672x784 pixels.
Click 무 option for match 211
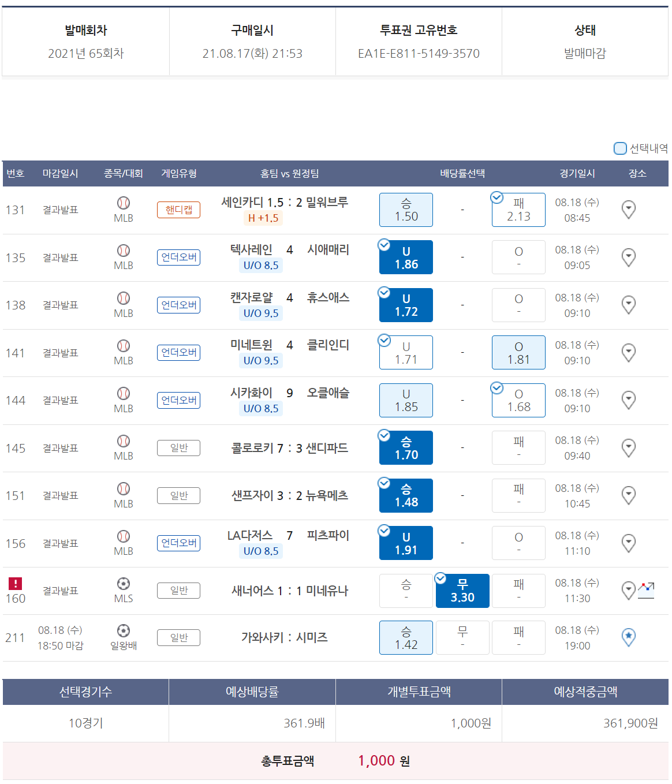462,637
